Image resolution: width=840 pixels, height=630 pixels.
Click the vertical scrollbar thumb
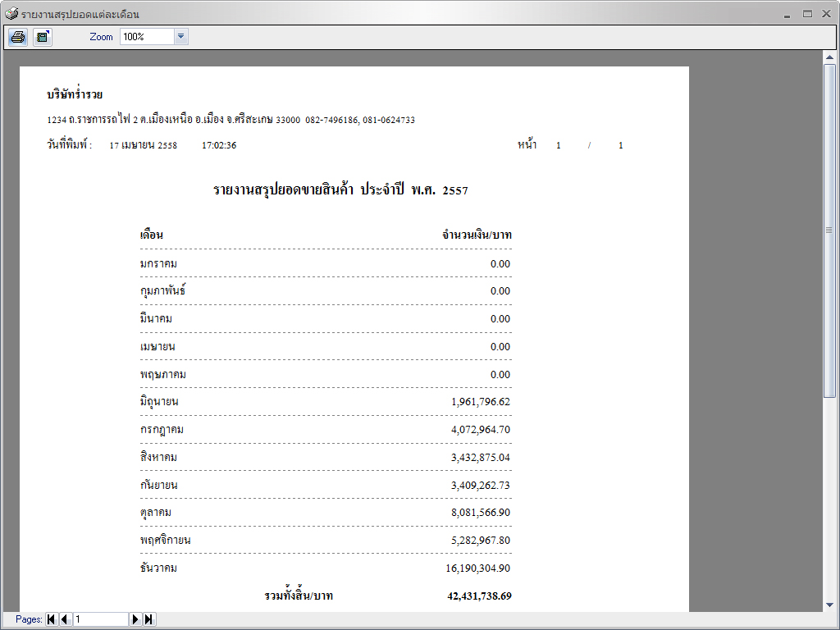(830, 231)
